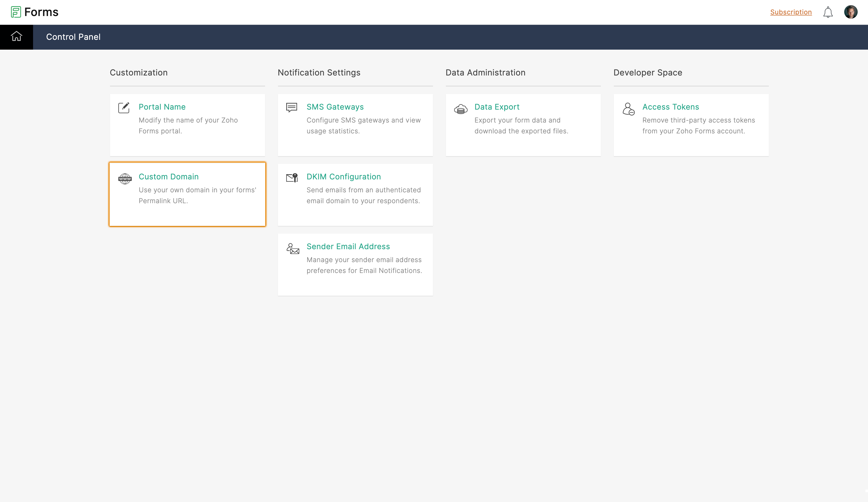The image size is (868, 502).
Task: Open Data Export section
Action: click(497, 107)
